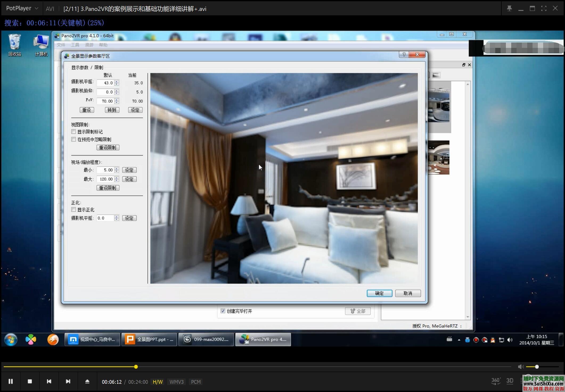Adjust the volume slider in PotPlayer
565x392 pixels.
click(537, 366)
